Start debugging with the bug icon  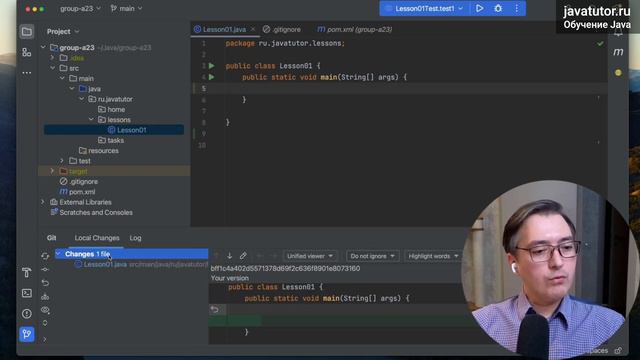coord(498,8)
